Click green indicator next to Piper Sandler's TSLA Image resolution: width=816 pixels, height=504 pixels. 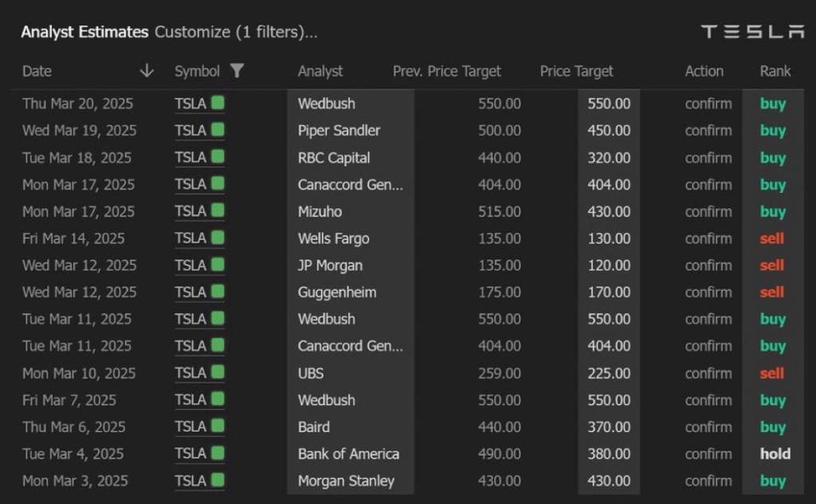218,130
